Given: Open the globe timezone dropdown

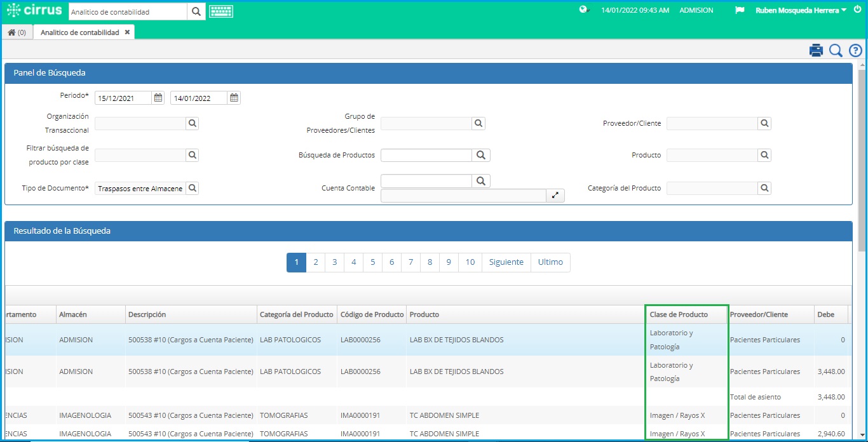Looking at the screenshot, I should pos(583,10).
